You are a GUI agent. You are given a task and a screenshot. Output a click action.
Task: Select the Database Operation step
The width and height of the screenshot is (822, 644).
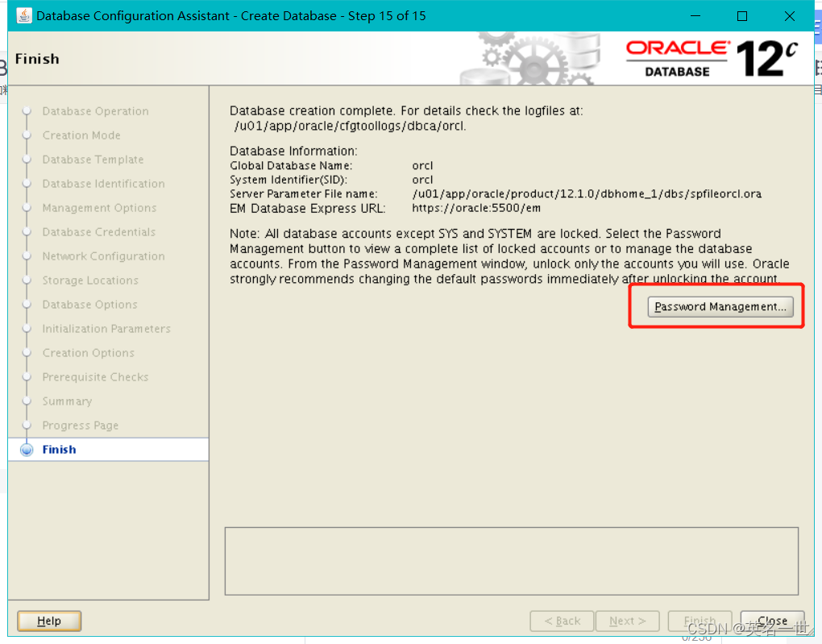pos(95,111)
